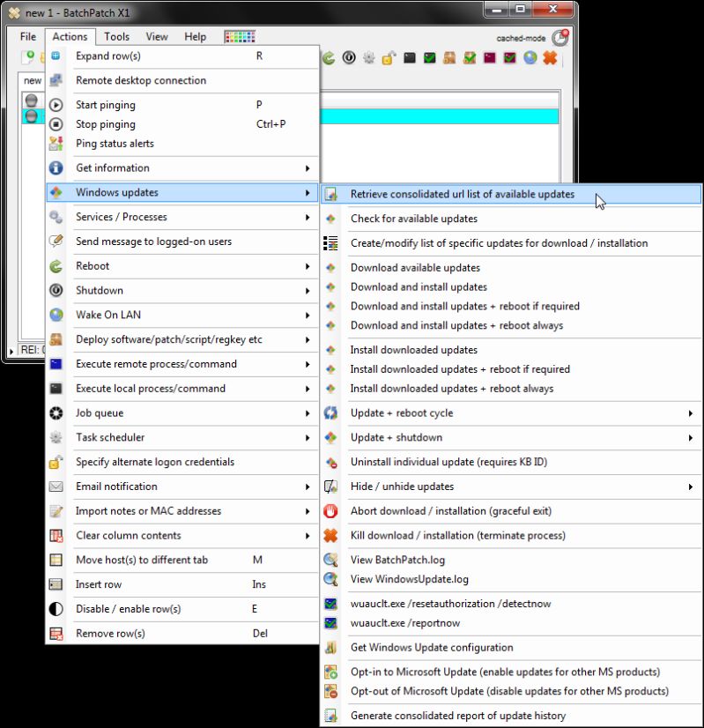The height and width of the screenshot is (728, 704).
Task: Select Send message to logged-on users
Action: (x=182, y=241)
